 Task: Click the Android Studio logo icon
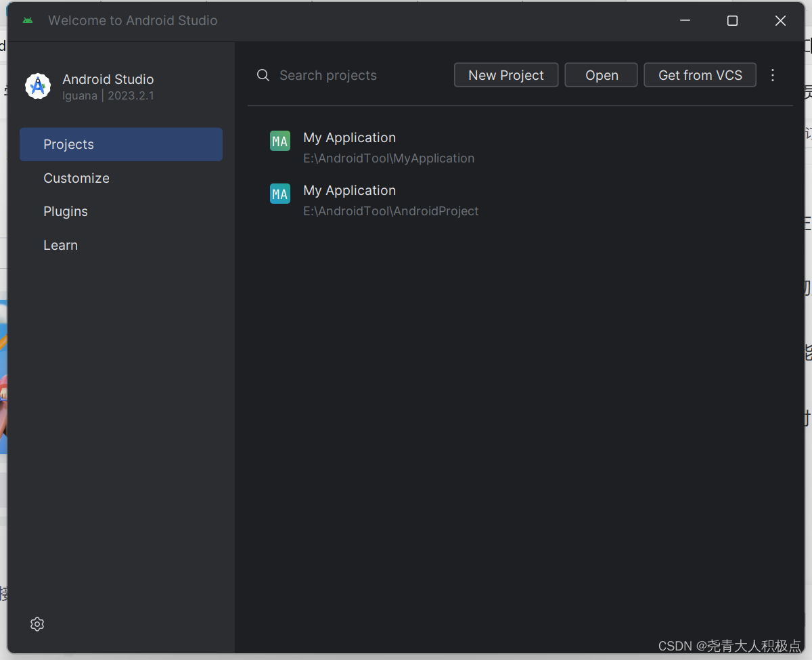tap(38, 87)
